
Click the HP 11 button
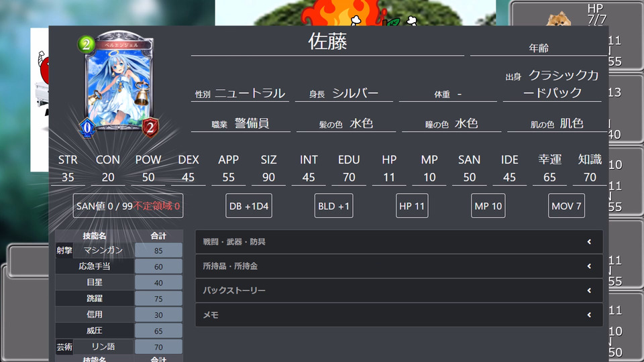(412, 206)
